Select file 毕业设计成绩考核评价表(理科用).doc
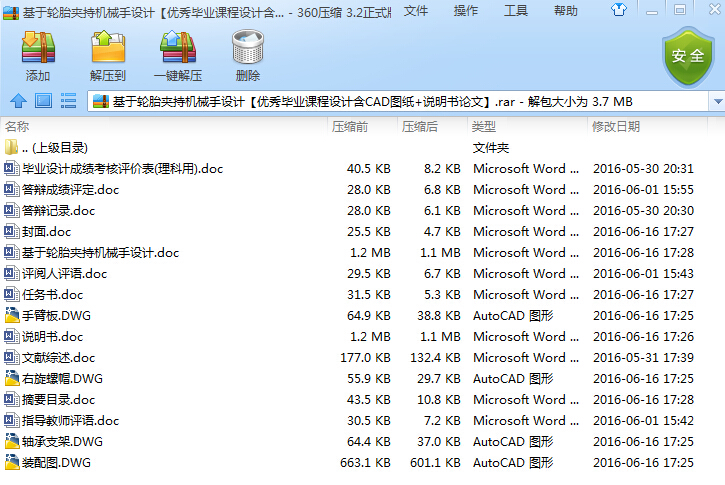 [123, 169]
